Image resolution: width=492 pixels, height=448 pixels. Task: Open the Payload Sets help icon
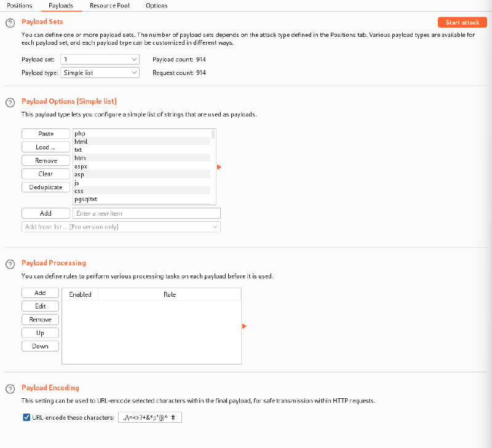point(10,22)
